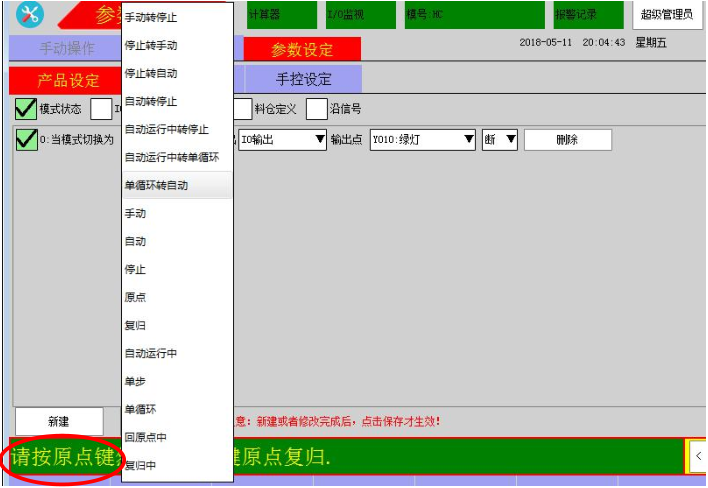Toggle the 模式状态 checkbox
This screenshot has height=488, width=708.
pyautogui.click(x=25, y=108)
